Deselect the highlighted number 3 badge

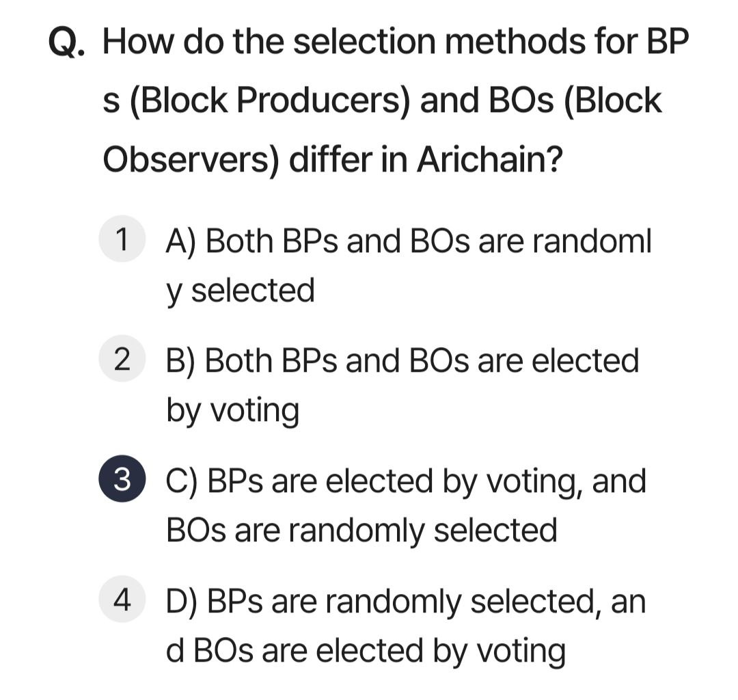[122, 479]
